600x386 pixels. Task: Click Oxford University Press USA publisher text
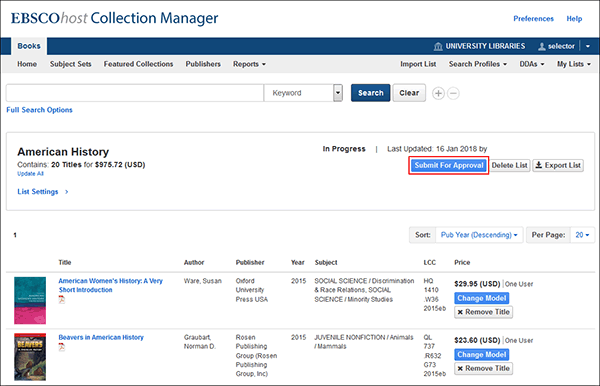[x=251, y=290]
